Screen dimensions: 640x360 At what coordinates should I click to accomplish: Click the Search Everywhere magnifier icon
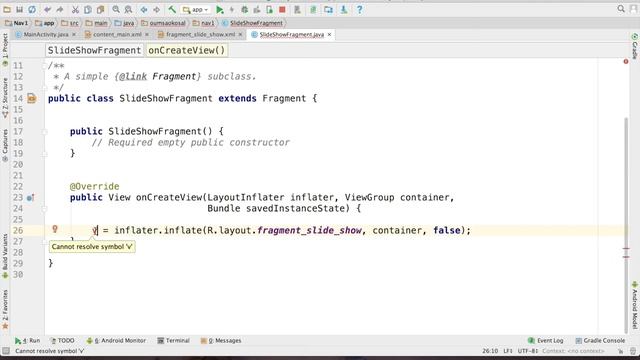point(621,9)
